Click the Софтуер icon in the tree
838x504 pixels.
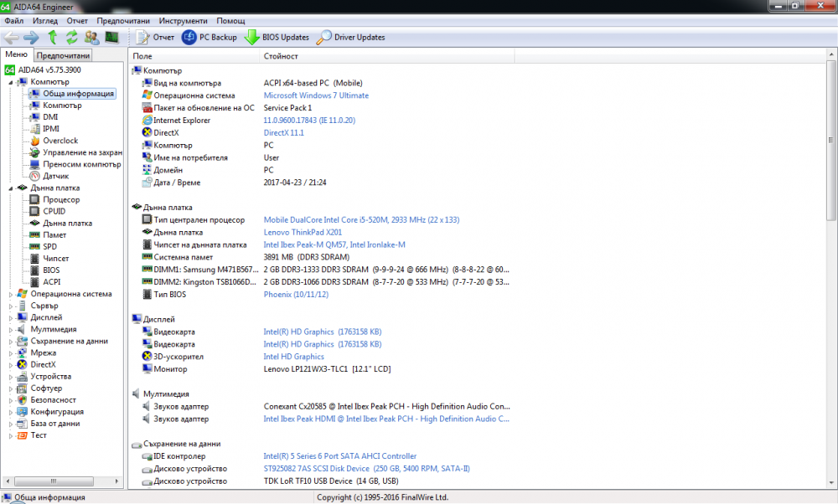click(x=22, y=388)
